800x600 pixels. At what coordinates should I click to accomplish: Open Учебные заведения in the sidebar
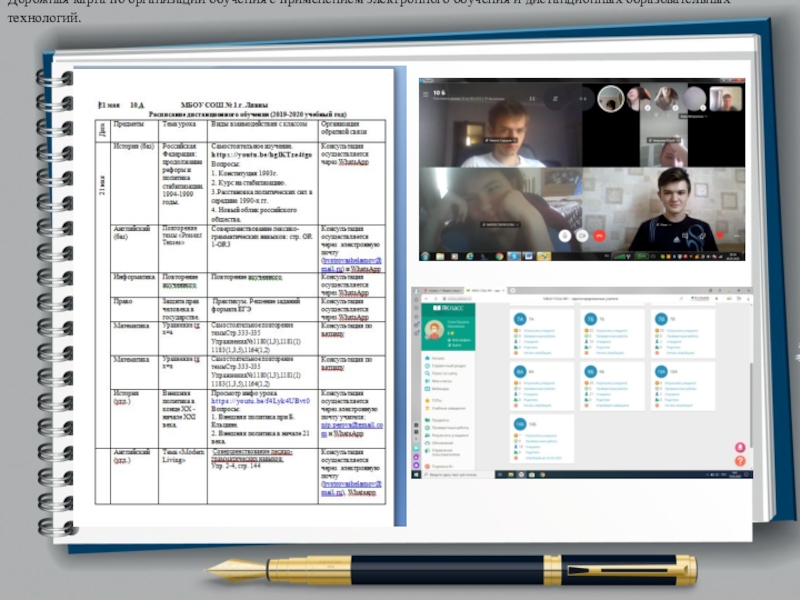click(445, 408)
